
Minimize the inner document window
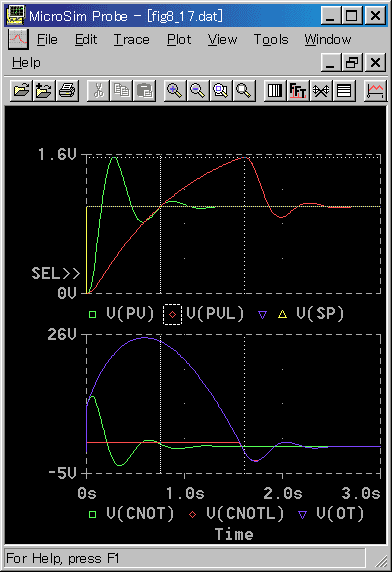331,62
